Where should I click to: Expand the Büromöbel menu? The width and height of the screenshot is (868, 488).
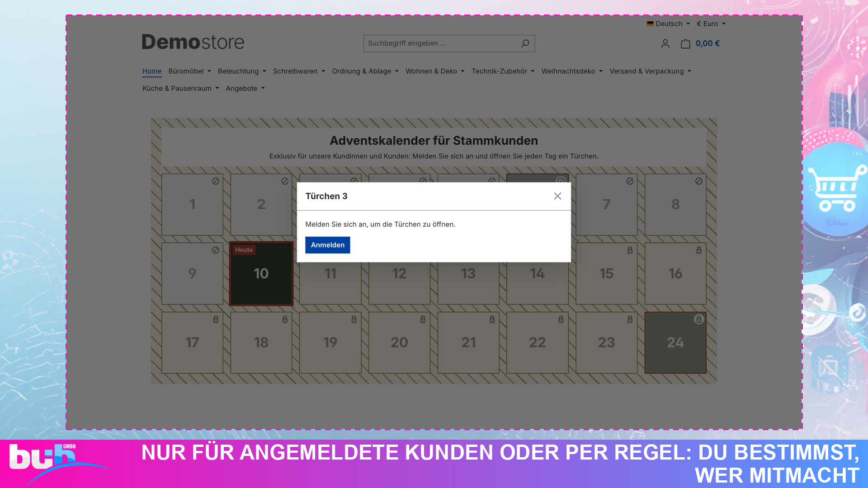click(x=189, y=71)
